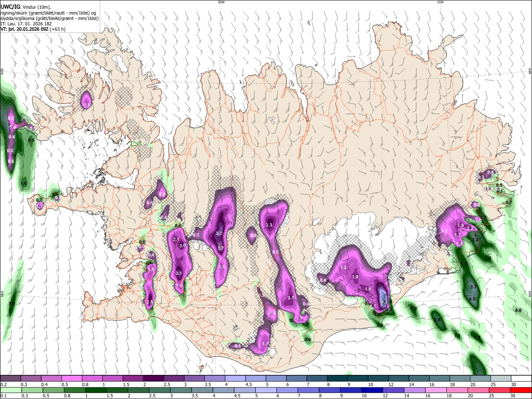
Task: Select the 'Vindur (10m)' header text
Action: coord(37,7)
